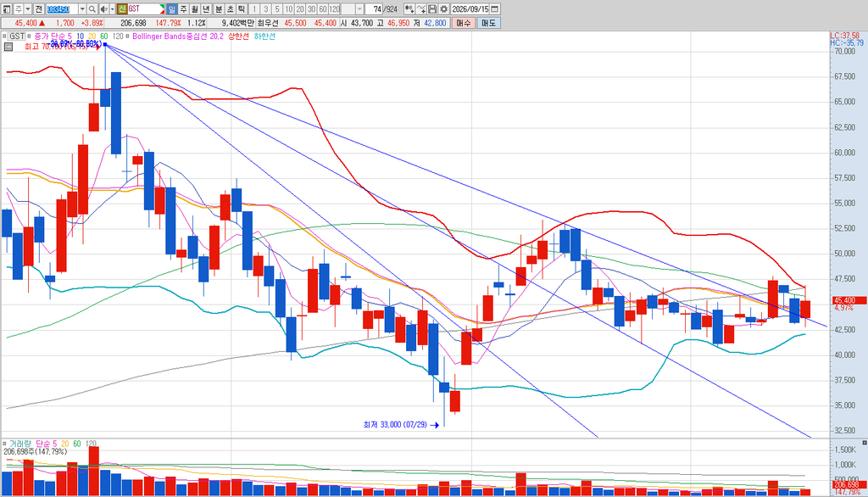
Task: Click the small marker before Bollinger Bands label
Action: (x=128, y=36)
